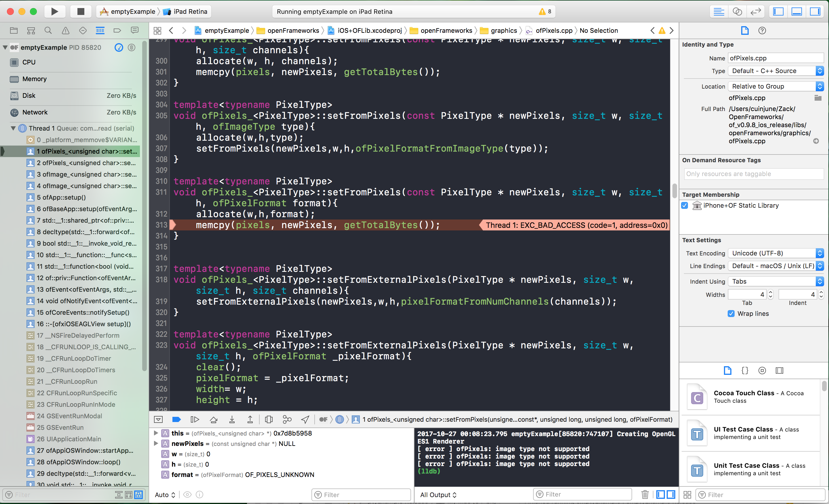
Task: Expand the newPixels variable disclosure triangle
Action: tap(156, 444)
